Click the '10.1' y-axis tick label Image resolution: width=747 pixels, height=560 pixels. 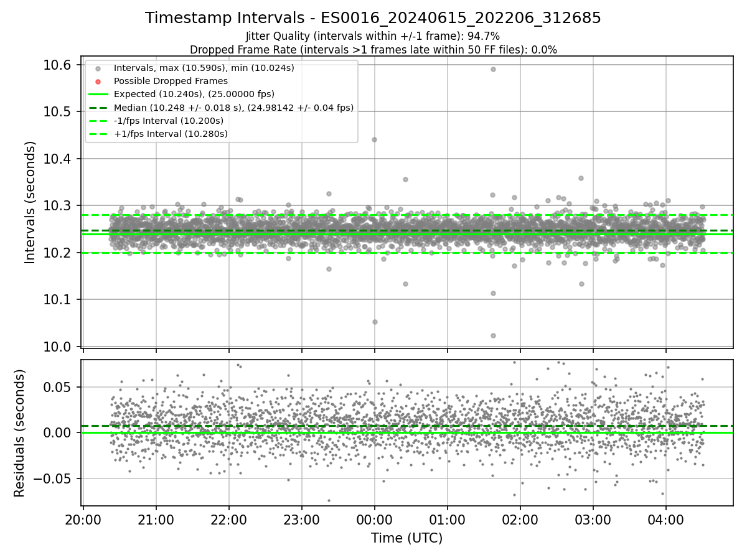click(x=59, y=300)
